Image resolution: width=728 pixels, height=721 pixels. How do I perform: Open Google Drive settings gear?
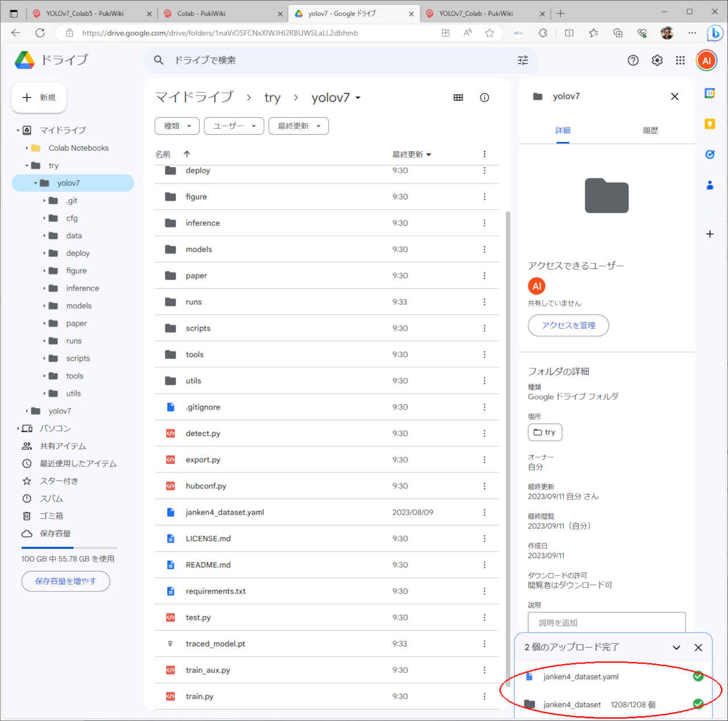coord(657,60)
